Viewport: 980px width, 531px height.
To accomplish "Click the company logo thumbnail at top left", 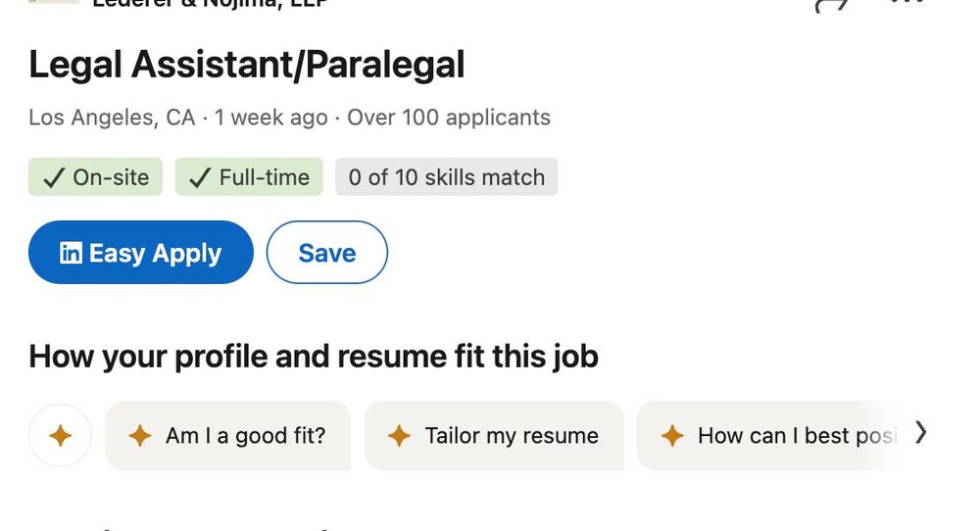I will pos(54,2).
